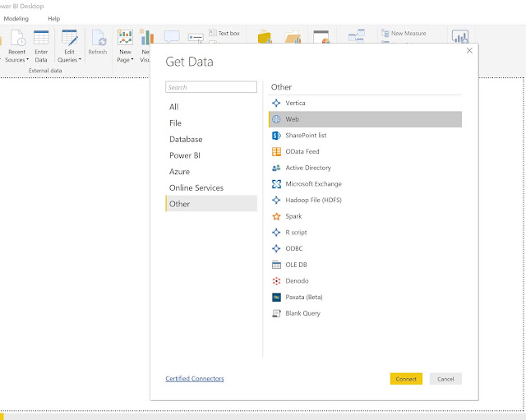Click the Active Directory people icon
The height and width of the screenshot is (420, 526).
coord(276,168)
